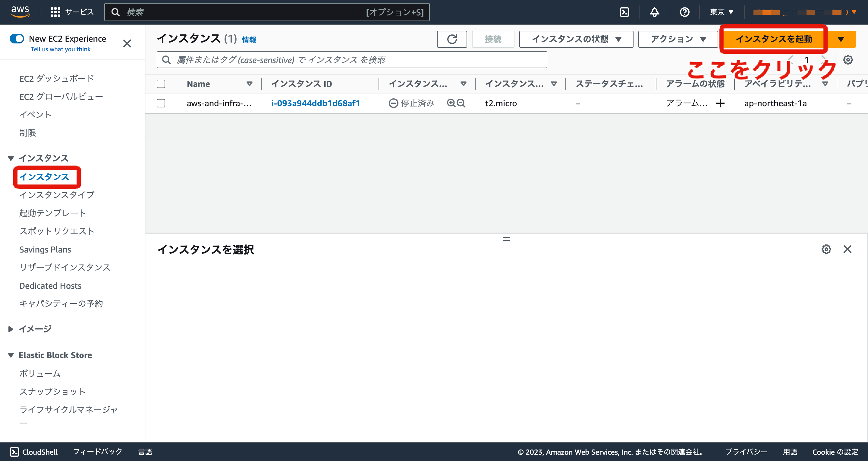
Task: Click the zoom-in filter icon beside 停止済み
Action: 451,103
